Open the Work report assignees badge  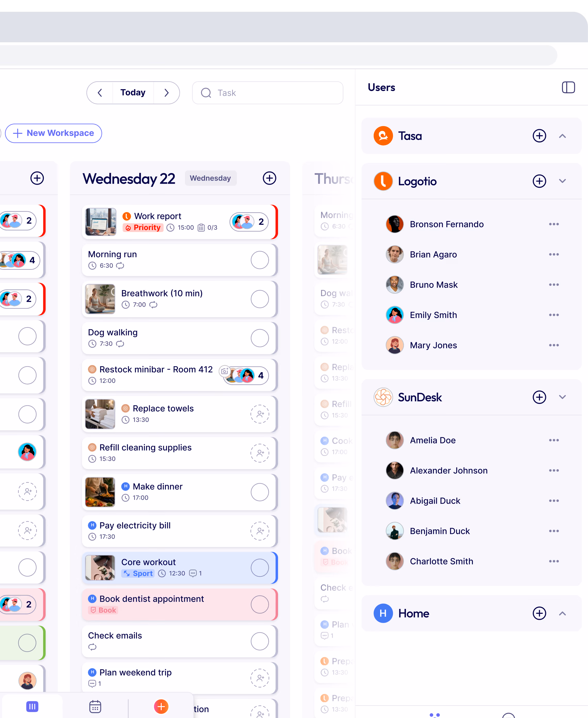click(249, 222)
